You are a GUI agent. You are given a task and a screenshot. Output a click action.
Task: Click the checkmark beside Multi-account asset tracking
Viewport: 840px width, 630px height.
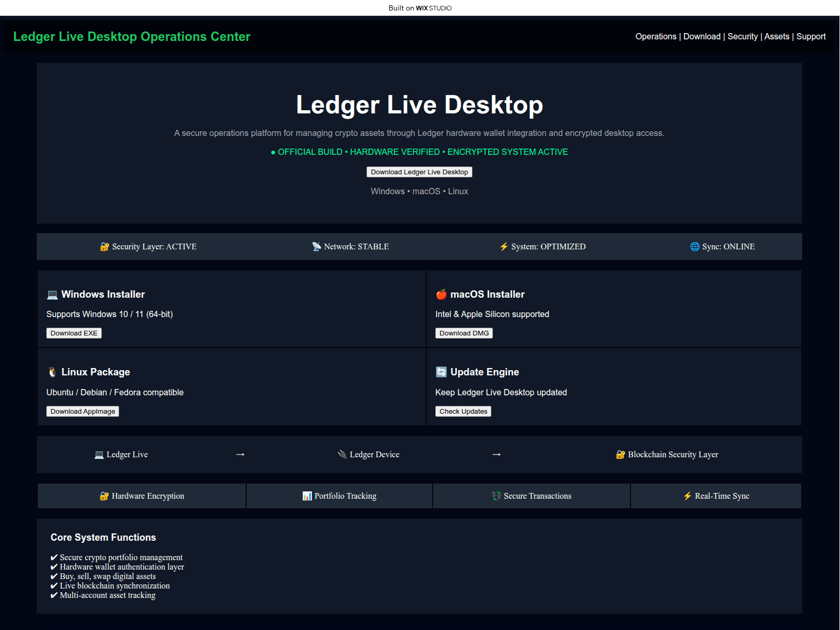pos(54,595)
